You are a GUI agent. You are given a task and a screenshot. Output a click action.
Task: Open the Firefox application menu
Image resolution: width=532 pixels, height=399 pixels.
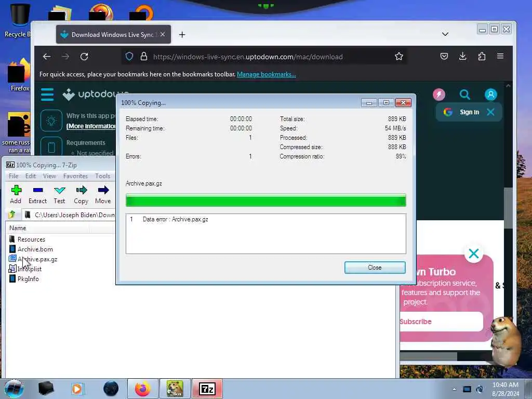point(500,56)
